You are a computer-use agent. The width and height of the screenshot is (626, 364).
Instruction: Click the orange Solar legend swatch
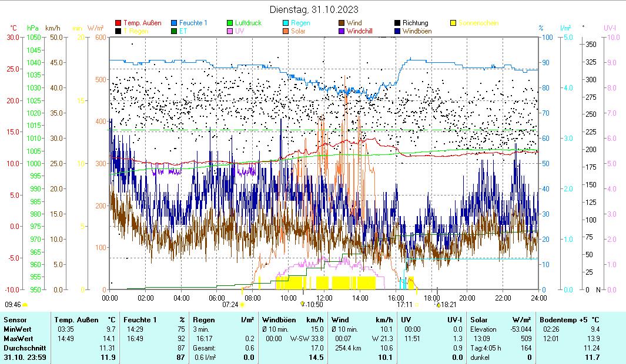pyautogui.click(x=286, y=31)
